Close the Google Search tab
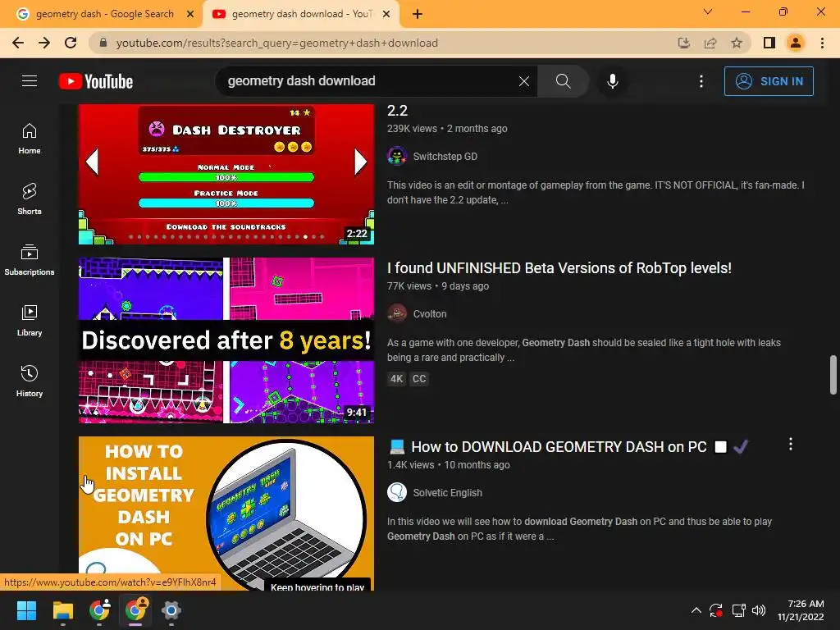 (x=190, y=14)
